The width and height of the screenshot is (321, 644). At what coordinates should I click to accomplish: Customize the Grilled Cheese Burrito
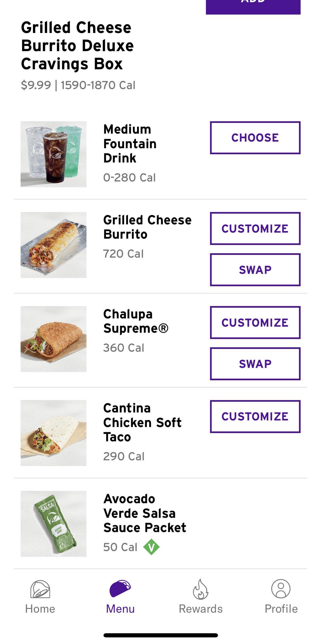coord(255,229)
